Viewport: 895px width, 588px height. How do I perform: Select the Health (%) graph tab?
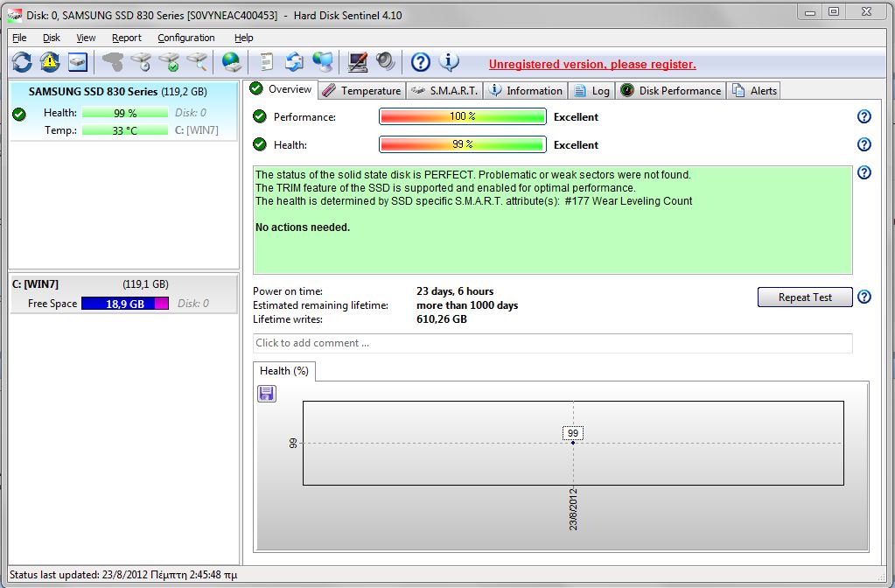tap(283, 371)
